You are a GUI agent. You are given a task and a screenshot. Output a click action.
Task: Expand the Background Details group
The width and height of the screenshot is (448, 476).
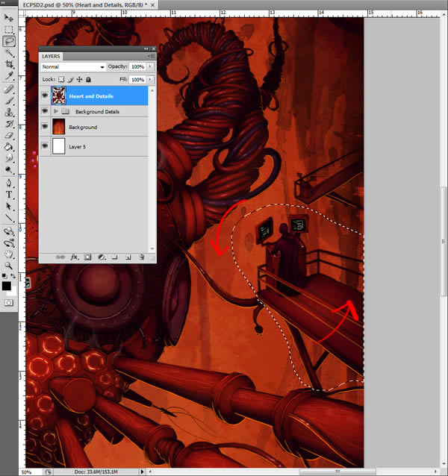(x=56, y=111)
